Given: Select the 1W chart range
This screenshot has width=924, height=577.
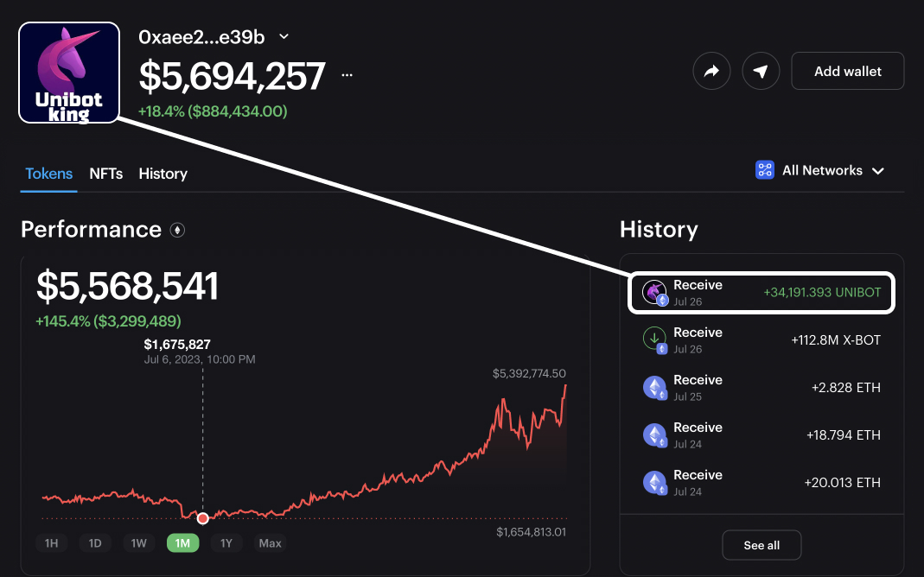Looking at the screenshot, I should click(x=138, y=542).
